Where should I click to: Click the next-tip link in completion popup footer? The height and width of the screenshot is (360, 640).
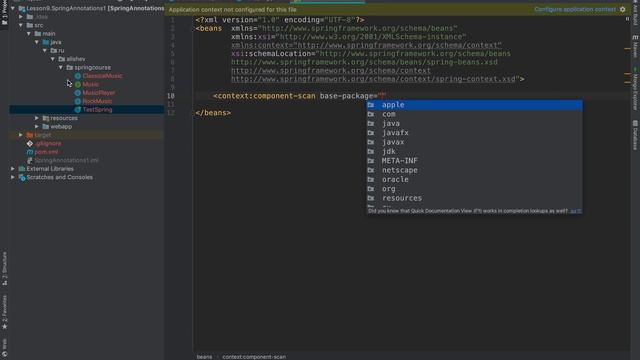coord(576,211)
